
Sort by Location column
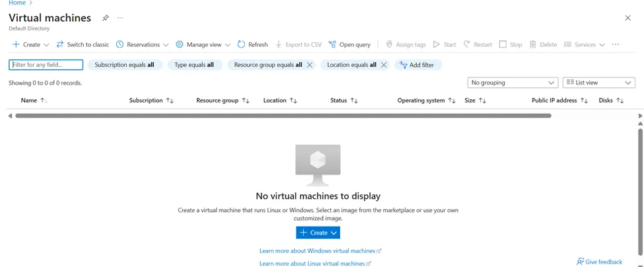coord(280,100)
